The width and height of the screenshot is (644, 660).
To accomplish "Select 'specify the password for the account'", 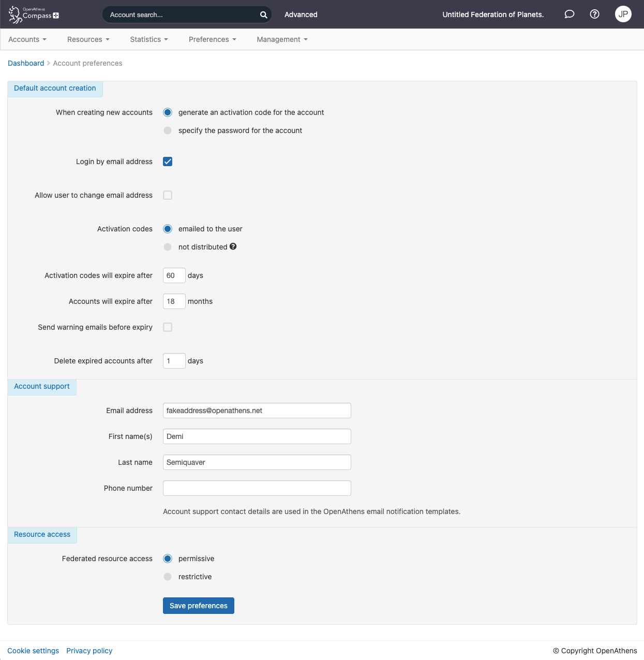I will [168, 130].
